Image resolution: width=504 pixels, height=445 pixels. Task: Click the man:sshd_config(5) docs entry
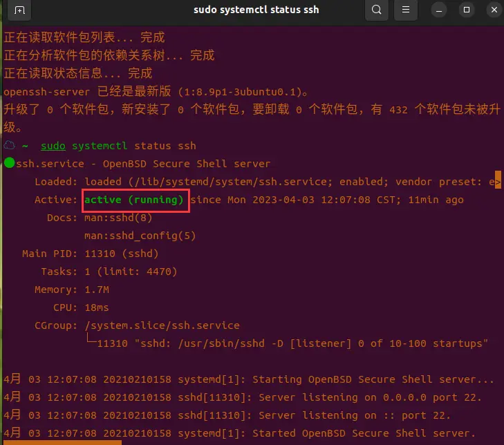click(140, 236)
